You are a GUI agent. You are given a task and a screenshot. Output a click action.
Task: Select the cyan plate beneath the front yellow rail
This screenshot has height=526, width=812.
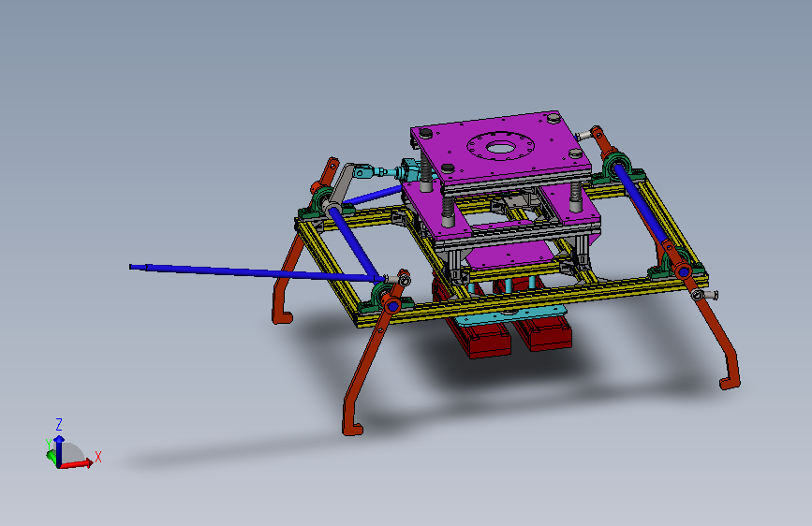pyautogui.click(x=510, y=314)
